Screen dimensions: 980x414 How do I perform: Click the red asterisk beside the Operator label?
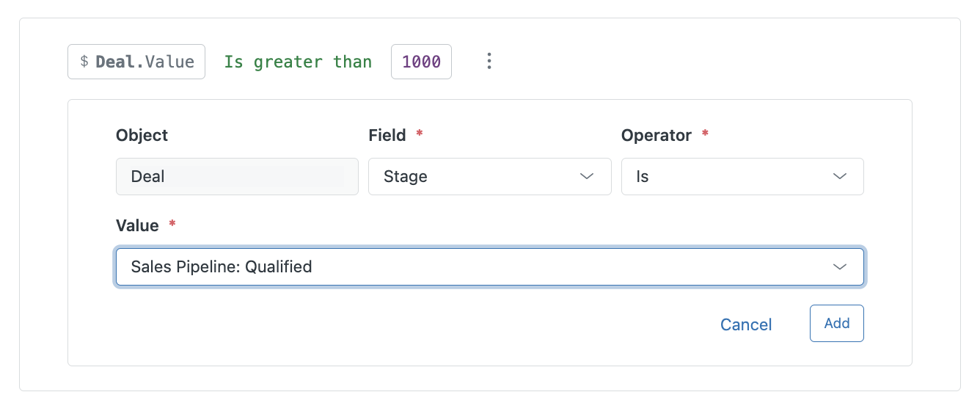coord(705,135)
